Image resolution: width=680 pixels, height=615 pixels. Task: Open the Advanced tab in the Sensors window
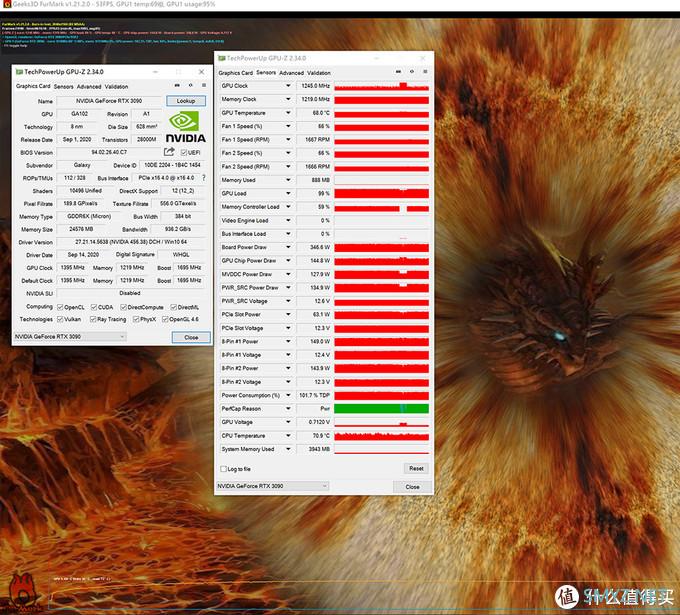point(291,73)
